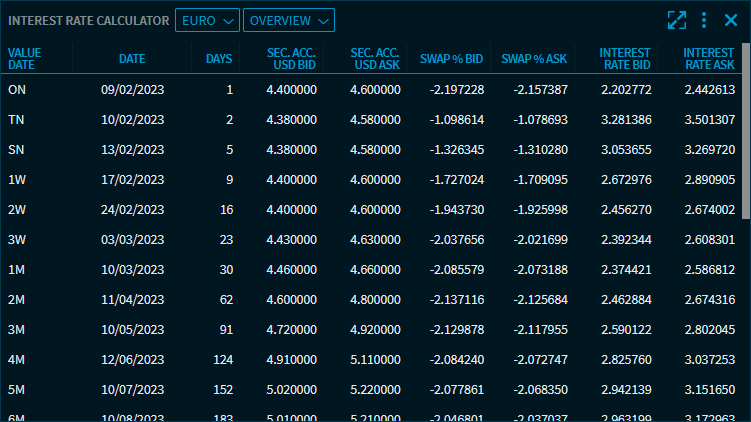The height and width of the screenshot is (422, 751).
Task: Click the DATE column header
Action: tap(132, 59)
